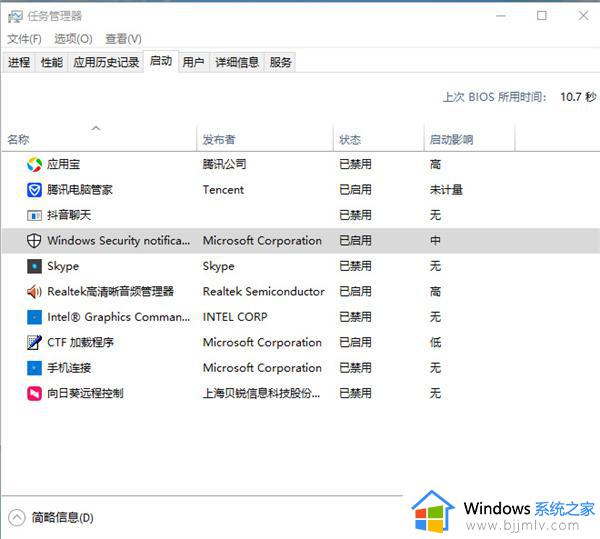Click the 上海贝锐信息科技股份... publisher cell
Image resolution: width=600 pixels, height=539 pixels.
(261, 394)
